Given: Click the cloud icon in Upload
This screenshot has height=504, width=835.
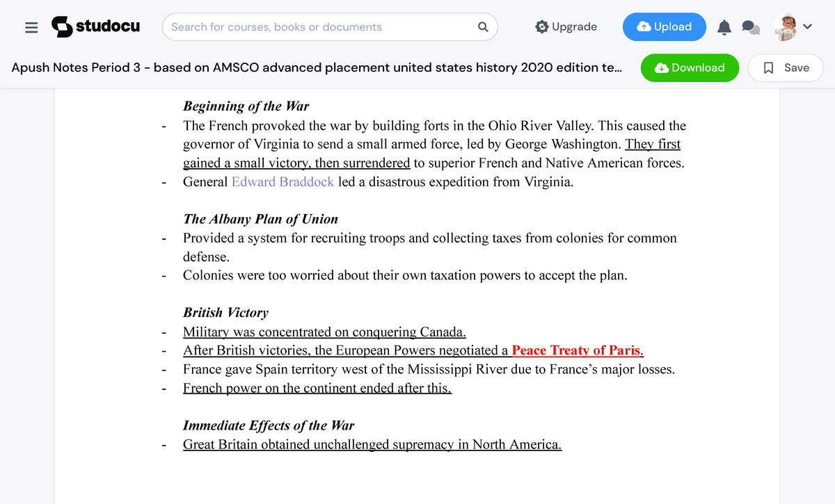Looking at the screenshot, I should pyautogui.click(x=644, y=27).
